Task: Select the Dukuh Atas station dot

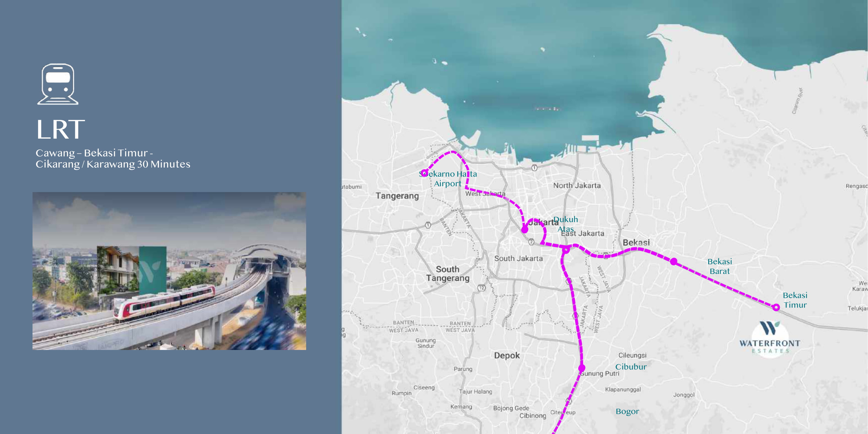Action: (525, 230)
